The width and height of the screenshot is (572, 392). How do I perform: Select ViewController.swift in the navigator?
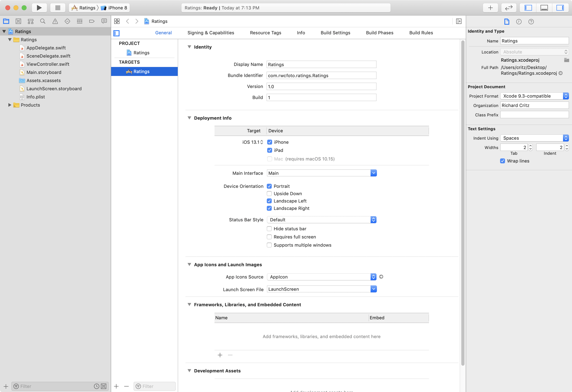click(48, 64)
